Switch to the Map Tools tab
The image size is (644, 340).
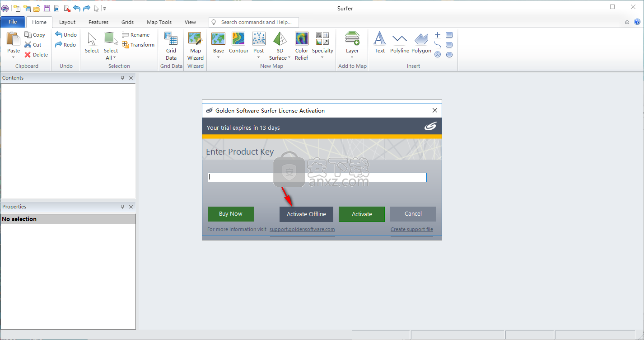[x=159, y=22]
